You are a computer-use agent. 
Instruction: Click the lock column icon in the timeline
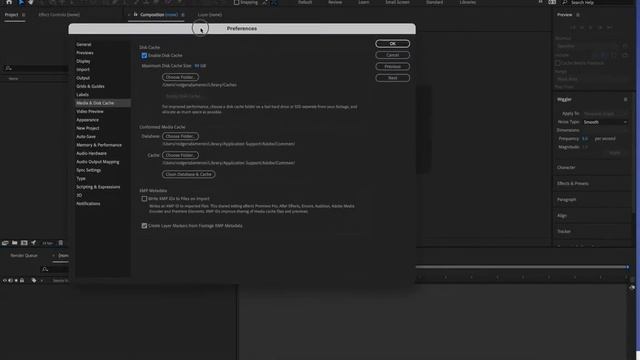[x=22, y=280]
